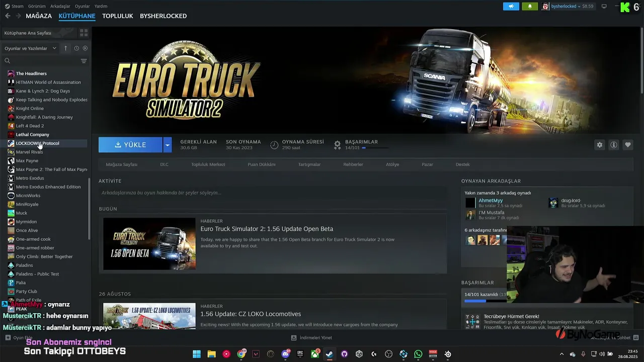The height and width of the screenshot is (362, 644).
Task: Open Epic Games Launcher taskbar icon
Action: [300, 354]
